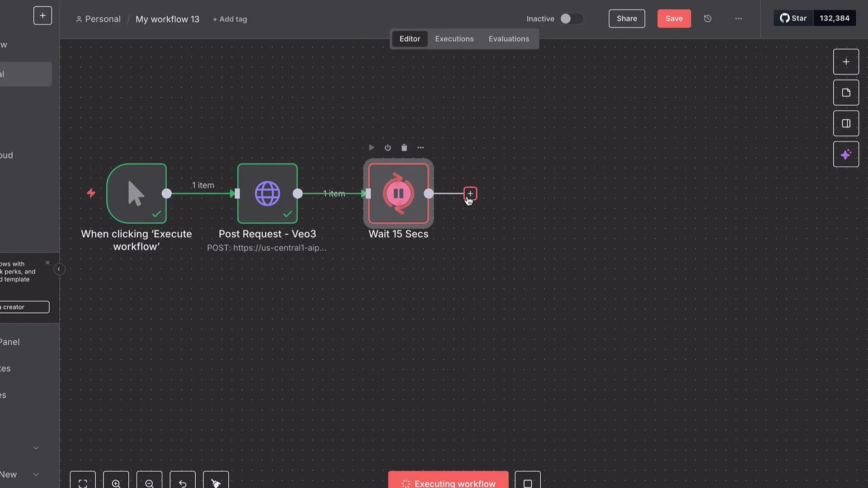This screenshot has width=868, height=488.
Task: Add a node after Wait 15 Secs
Action: 470,193
